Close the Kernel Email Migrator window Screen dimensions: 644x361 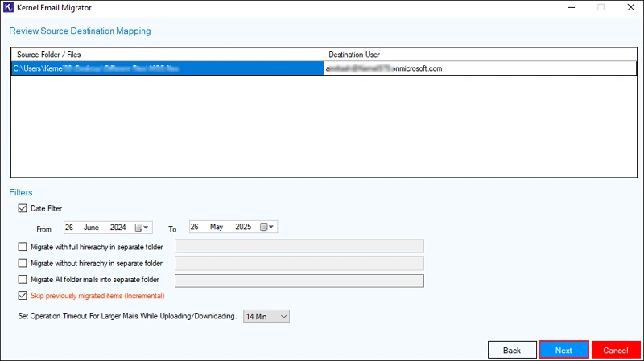point(631,7)
